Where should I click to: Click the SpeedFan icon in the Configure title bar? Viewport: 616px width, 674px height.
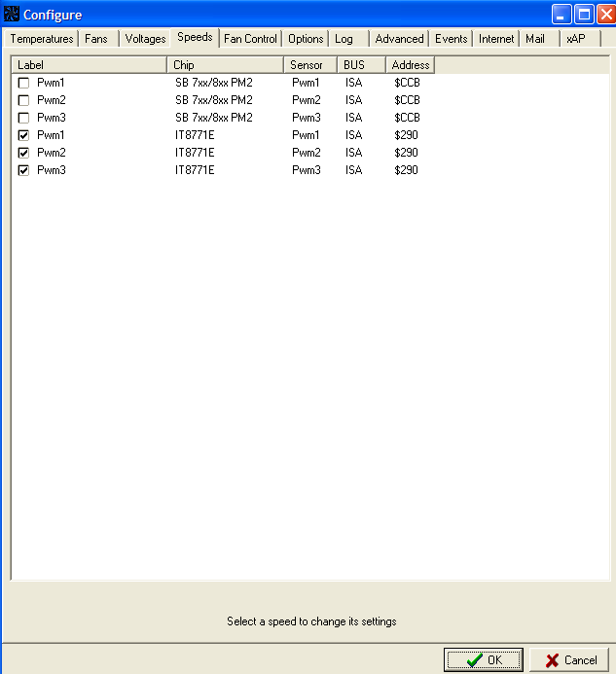click(x=11, y=15)
